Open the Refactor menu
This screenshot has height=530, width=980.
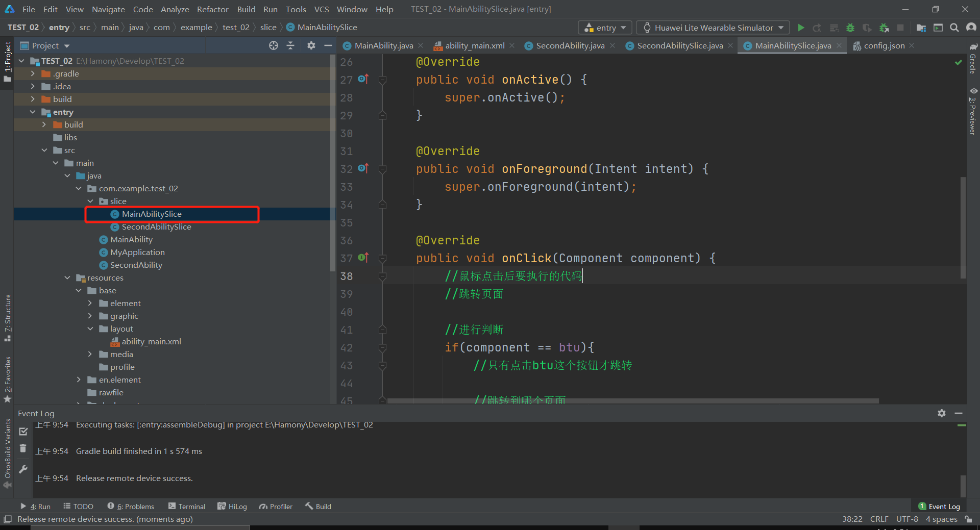[212, 9]
